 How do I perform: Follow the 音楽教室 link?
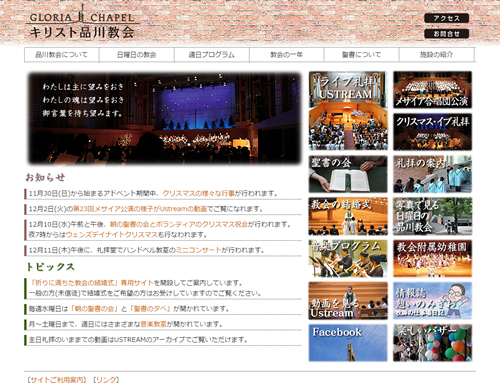(153, 324)
